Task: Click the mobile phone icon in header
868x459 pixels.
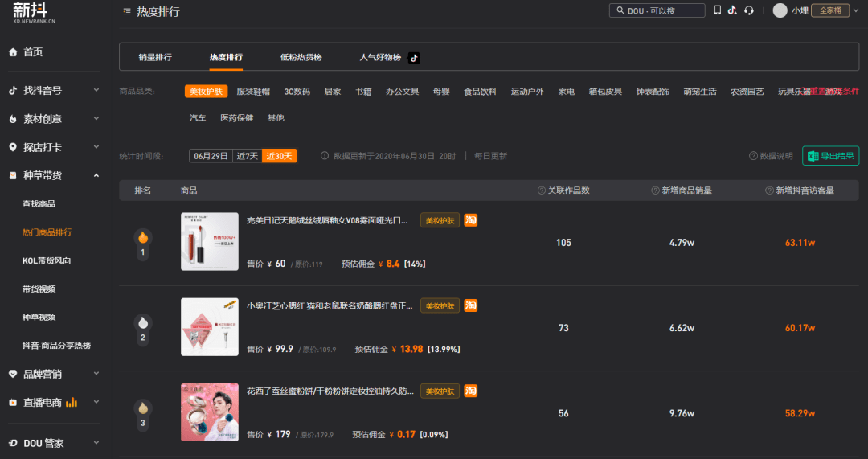Action: [x=718, y=10]
